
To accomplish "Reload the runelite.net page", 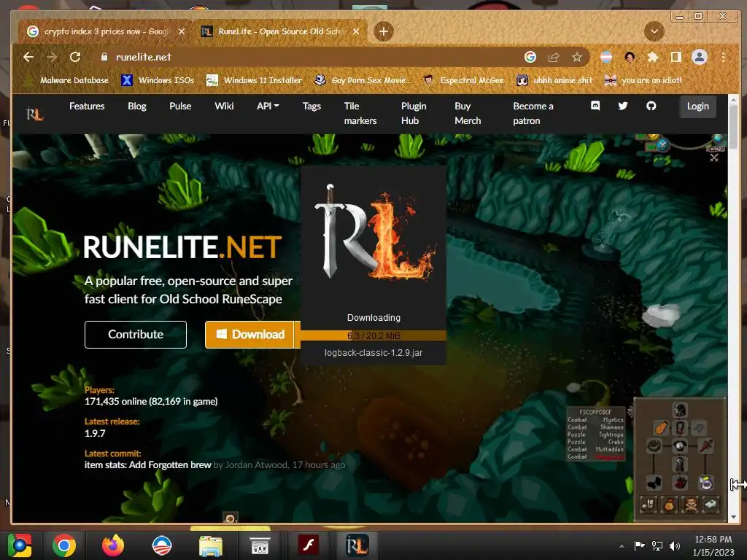I will coord(75,57).
